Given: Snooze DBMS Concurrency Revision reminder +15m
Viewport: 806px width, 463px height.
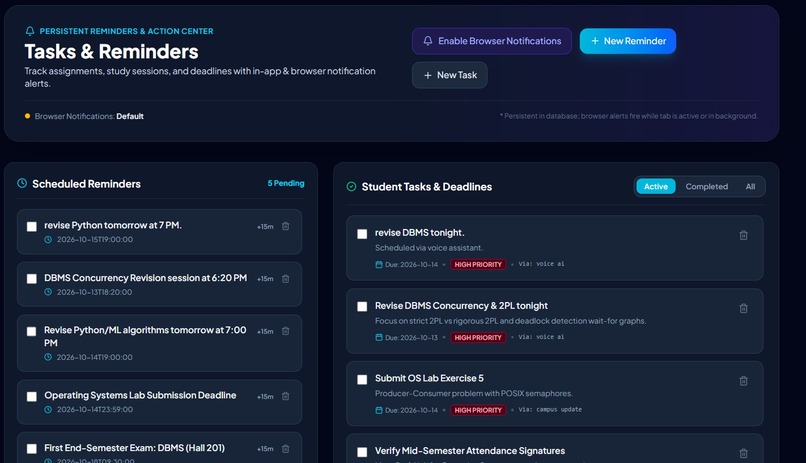Looking at the screenshot, I should (x=265, y=279).
